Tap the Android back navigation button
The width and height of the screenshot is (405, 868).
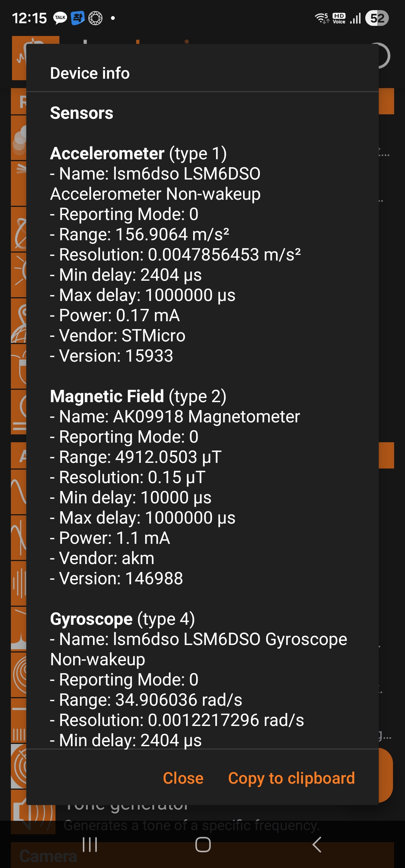tap(317, 845)
